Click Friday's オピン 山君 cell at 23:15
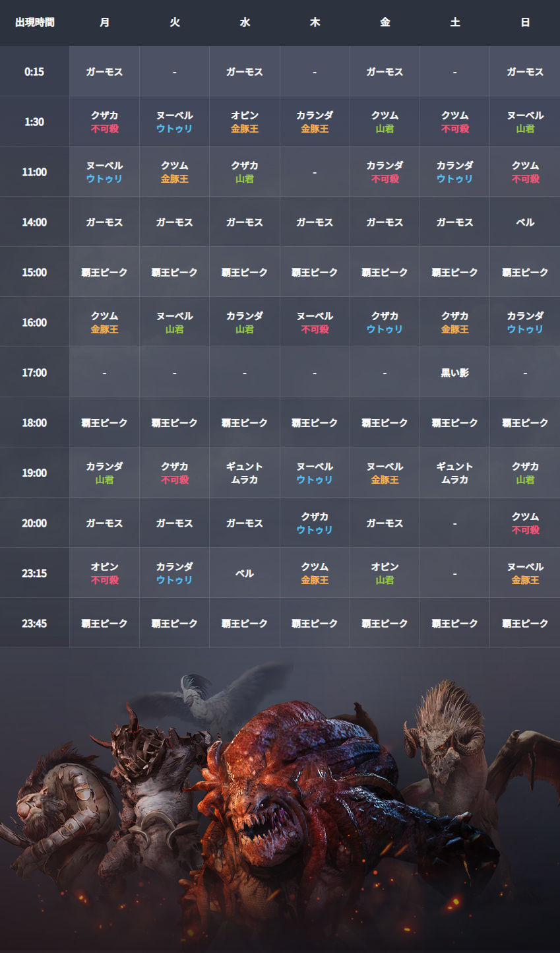 point(385,574)
